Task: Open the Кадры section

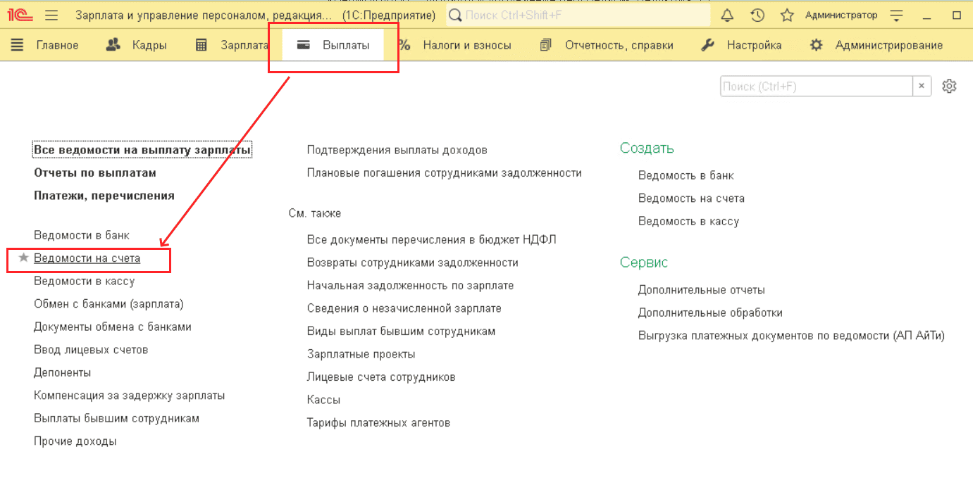Action: coord(136,45)
